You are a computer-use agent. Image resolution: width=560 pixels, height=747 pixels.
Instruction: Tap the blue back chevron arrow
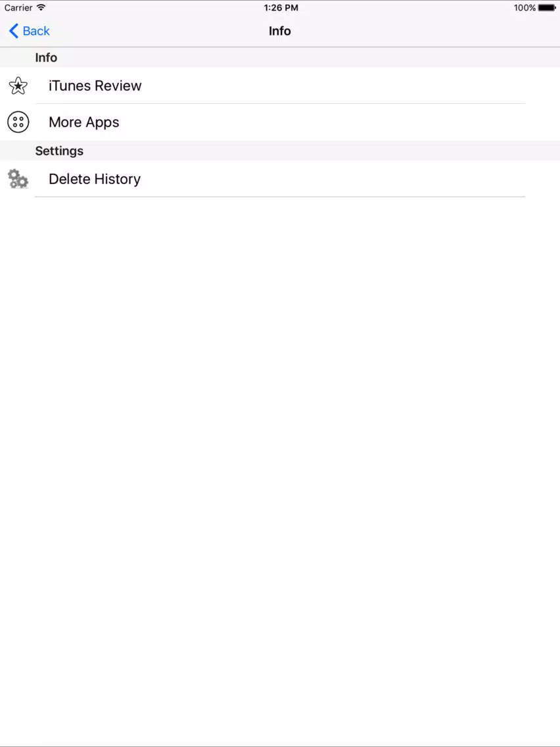coord(14,31)
